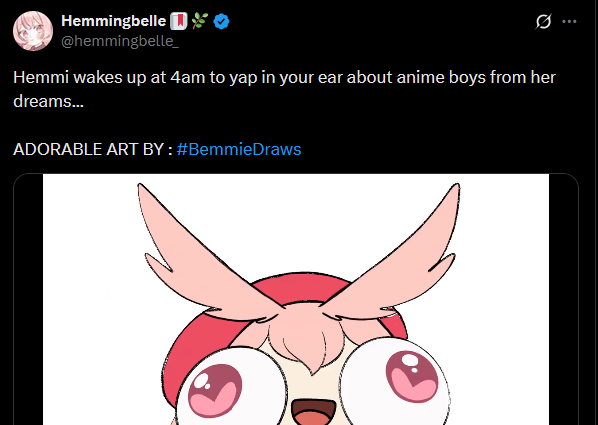This screenshot has width=598, height=425.
Task: Open the Grok explain-this-post icon
Action: pos(543,21)
